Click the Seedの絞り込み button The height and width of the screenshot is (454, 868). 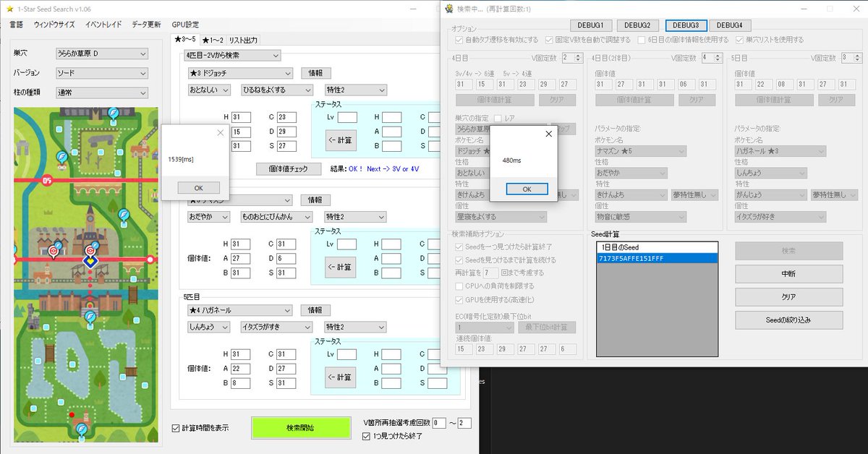[x=789, y=320]
